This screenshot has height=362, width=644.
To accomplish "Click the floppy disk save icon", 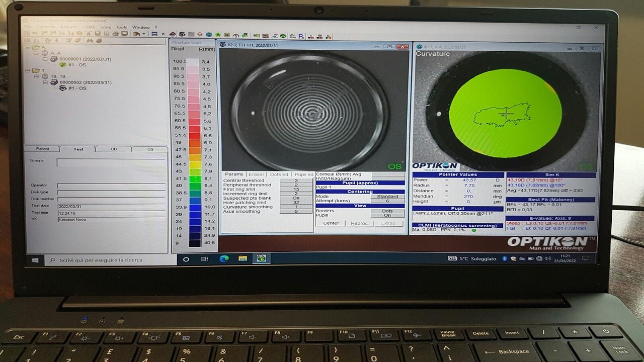I will [x=98, y=34].
